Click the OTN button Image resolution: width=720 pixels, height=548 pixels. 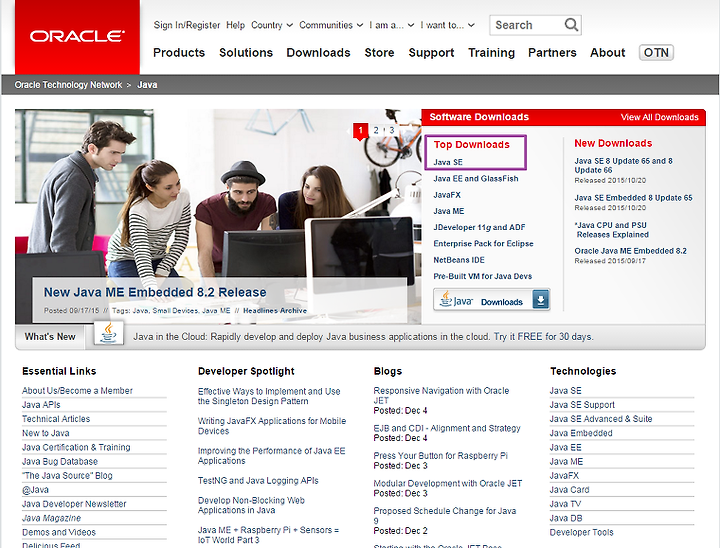tap(656, 53)
